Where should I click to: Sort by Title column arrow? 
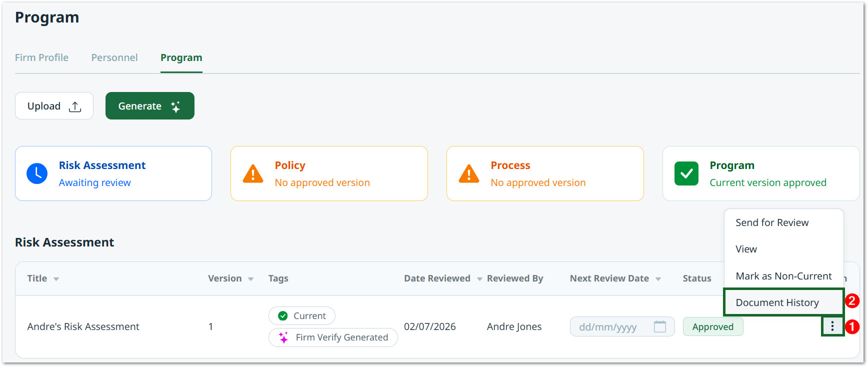(x=56, y=279)
